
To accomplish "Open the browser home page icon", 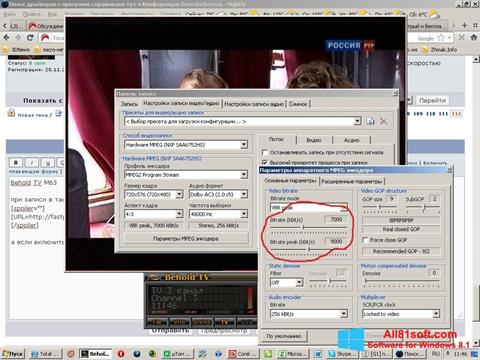I will (474, 37).
